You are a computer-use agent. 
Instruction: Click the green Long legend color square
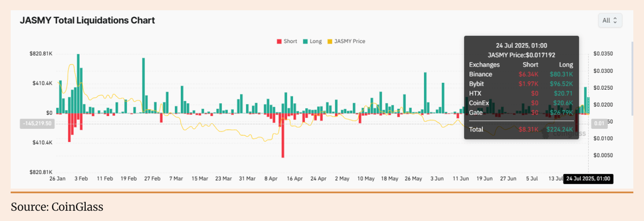[x=305, y=41]
